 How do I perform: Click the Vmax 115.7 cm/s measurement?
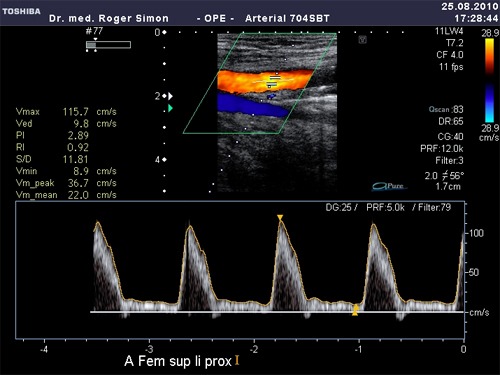pos(66,112)
